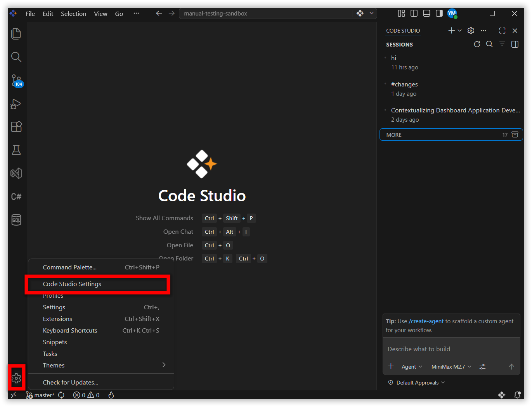The image size is (532, 407).
Task: Go forward with navigation arrow
Action: pyautogui.click(x=172, y=14)
